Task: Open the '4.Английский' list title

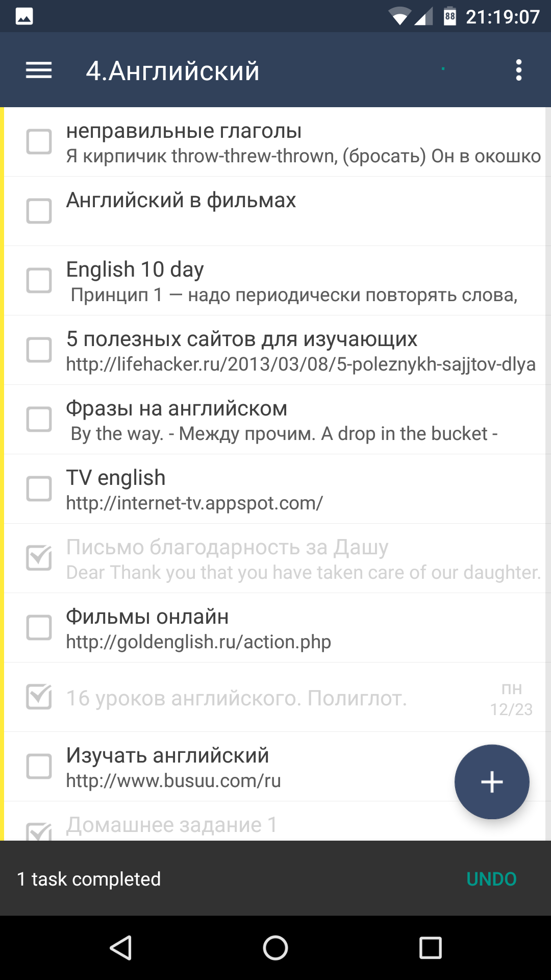Action: [x=172, y=70]
